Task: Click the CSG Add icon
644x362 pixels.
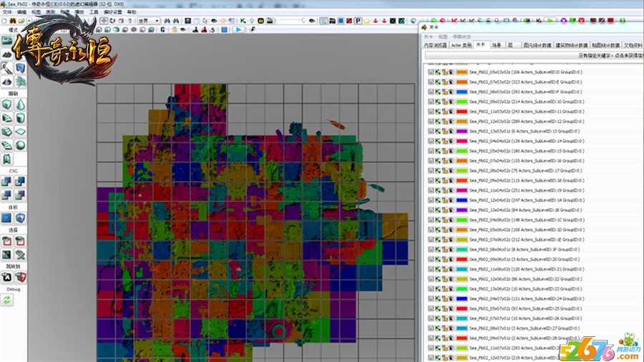Action: [7, 182]
